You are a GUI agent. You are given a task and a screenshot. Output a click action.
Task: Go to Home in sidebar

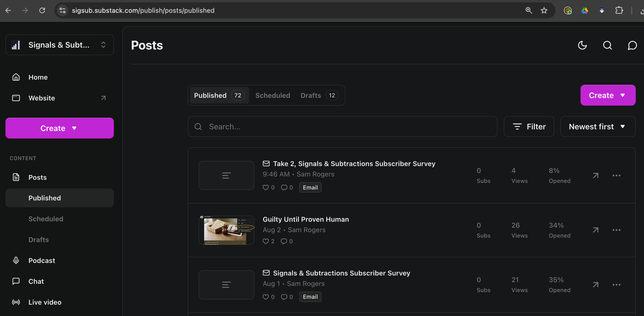59,77
